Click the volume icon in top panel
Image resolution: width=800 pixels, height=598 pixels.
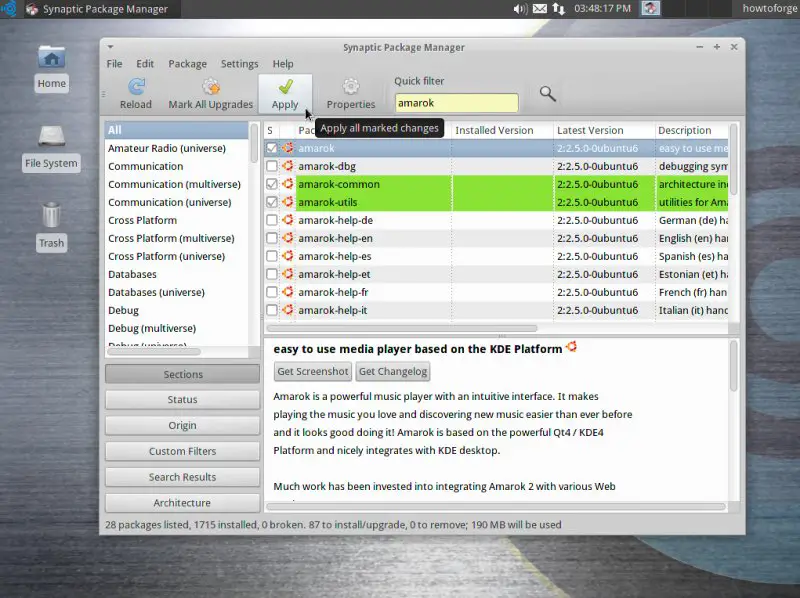click(520, 9)
